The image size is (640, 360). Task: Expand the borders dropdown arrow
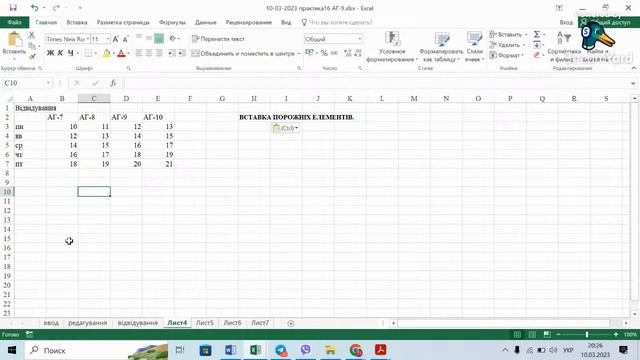click(x=96, y=53)
